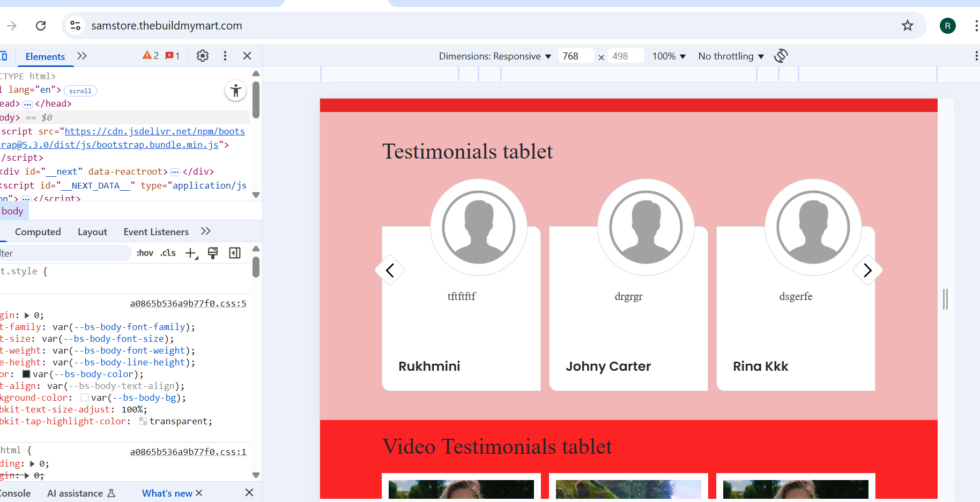Switch to the Elements tab

[45, 57]
